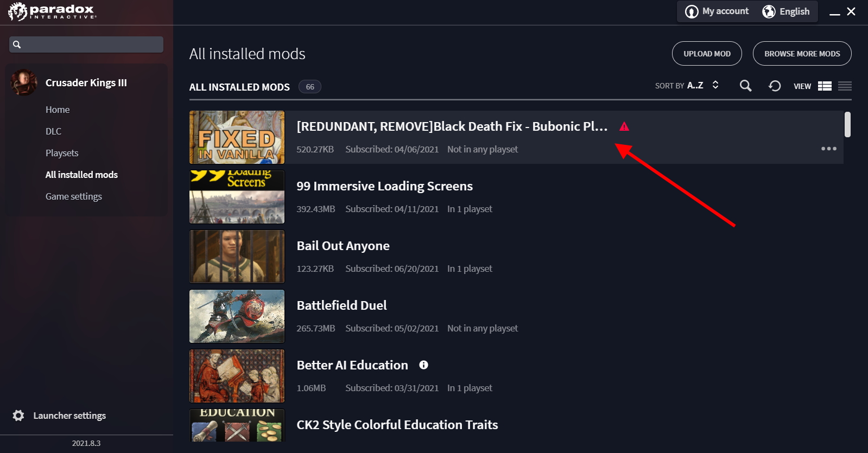Click the Better AI Education thumbnail
Viewport: 868px width, 453px height.
(237, 376)
